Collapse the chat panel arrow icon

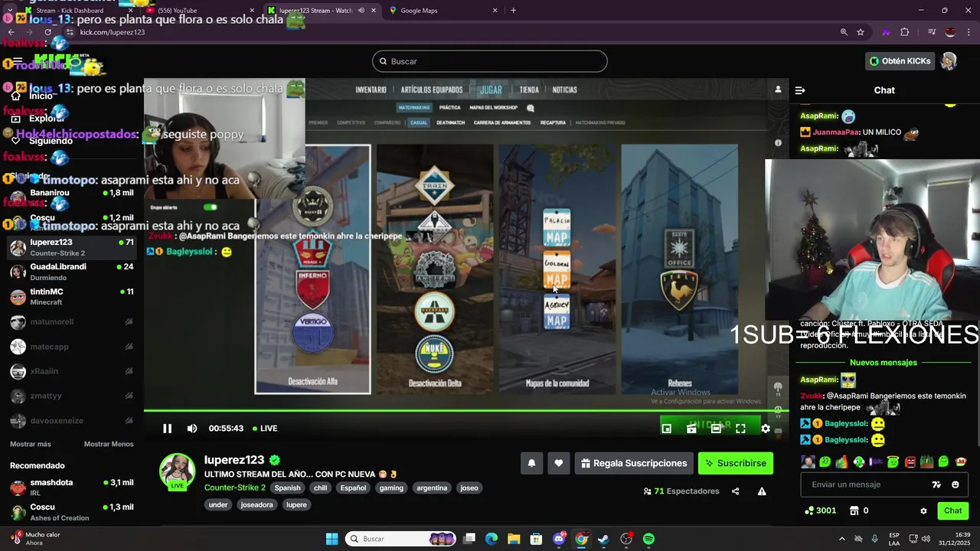click(800, 90)
